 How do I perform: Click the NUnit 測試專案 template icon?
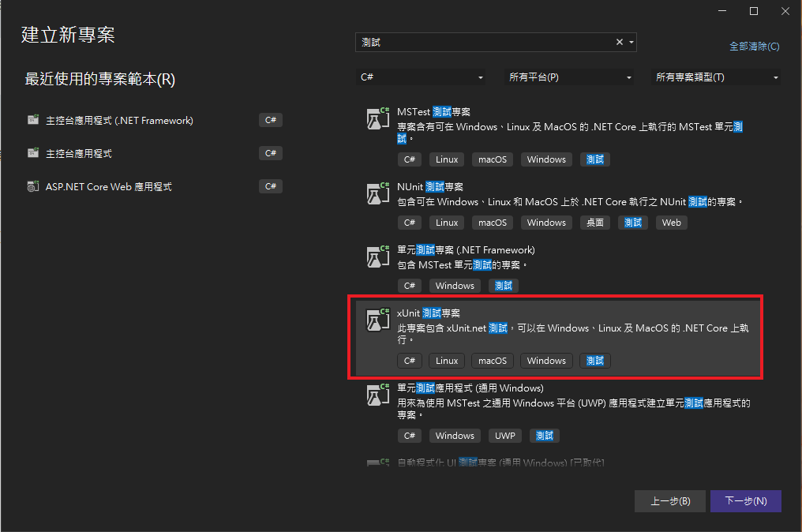(378, 193)
